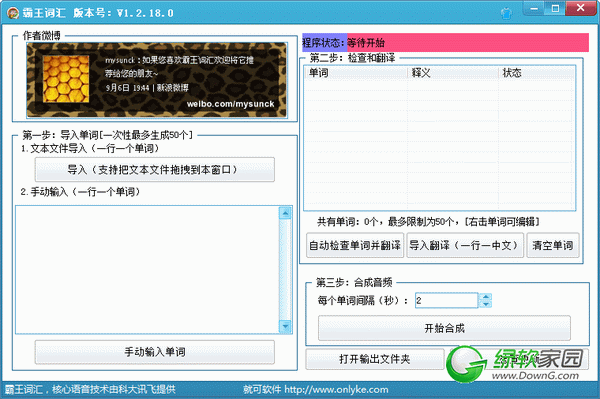Click the 开始合成 button
600x399 pixels.
[x=444, y=328]
